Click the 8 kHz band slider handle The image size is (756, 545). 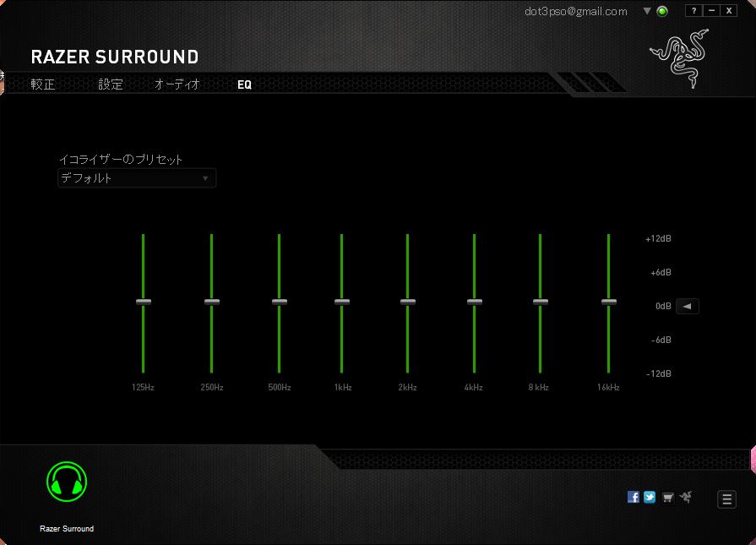(x=541, y=302)
